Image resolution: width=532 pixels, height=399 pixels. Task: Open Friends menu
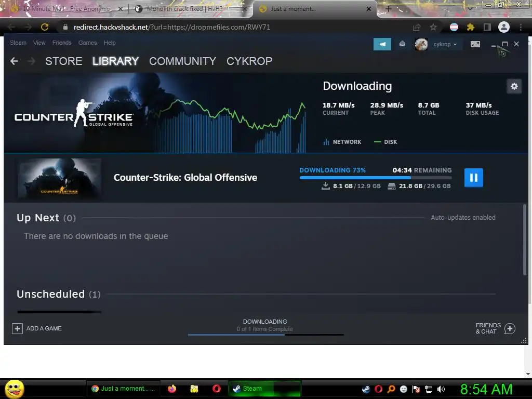[62, 43]
